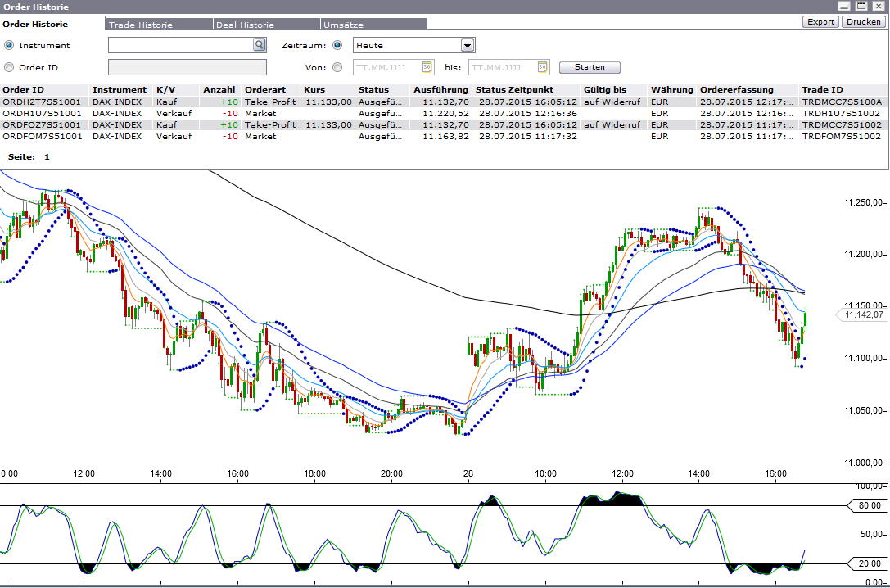Screen dimensions: 890x588
Task: Open the Deal Historie tab
Action: point(245,25)
